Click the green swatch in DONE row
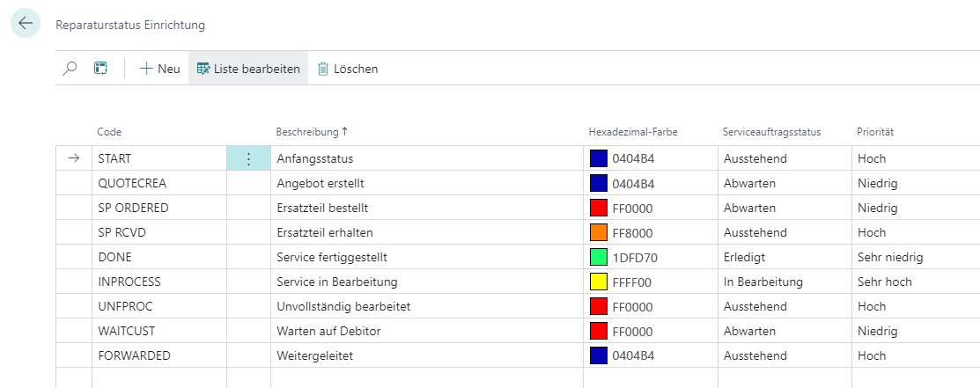The width and height of the screenshot is (980, 388). click(x=599, y=258)
